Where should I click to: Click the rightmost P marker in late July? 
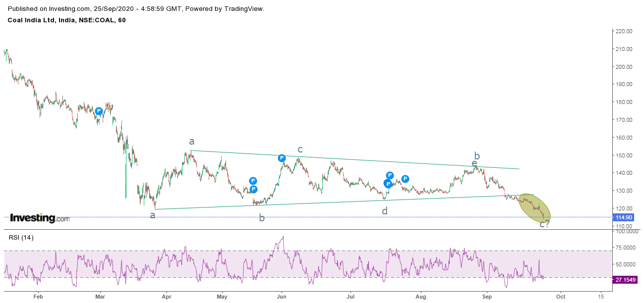405,179
